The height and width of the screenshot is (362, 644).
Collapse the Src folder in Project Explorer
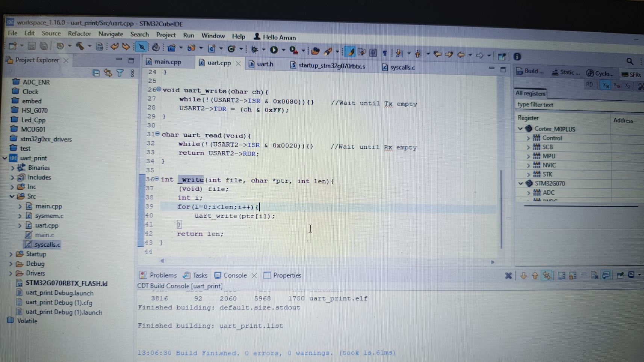[12, 196]
